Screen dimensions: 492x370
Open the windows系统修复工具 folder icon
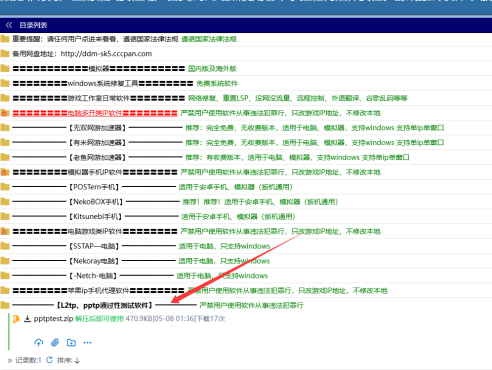point(5,83)
